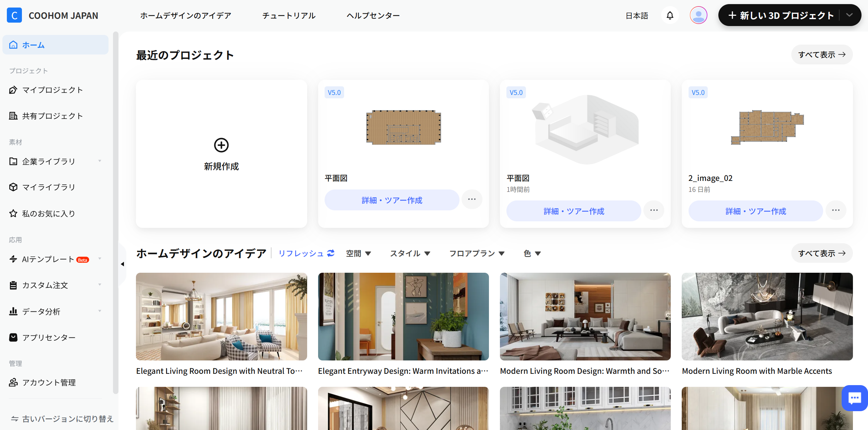The width and height of the screenshot is (868, 430).
Task: Click the リフレッシュ link text
Action: coord(301,254)
